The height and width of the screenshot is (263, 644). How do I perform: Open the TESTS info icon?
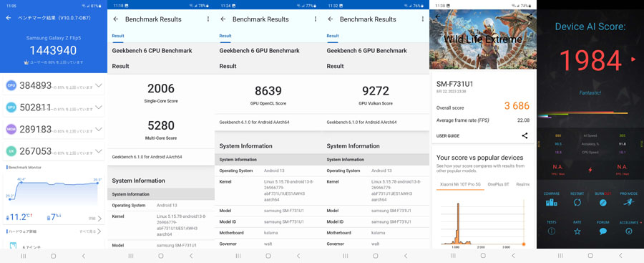point(551,231)
